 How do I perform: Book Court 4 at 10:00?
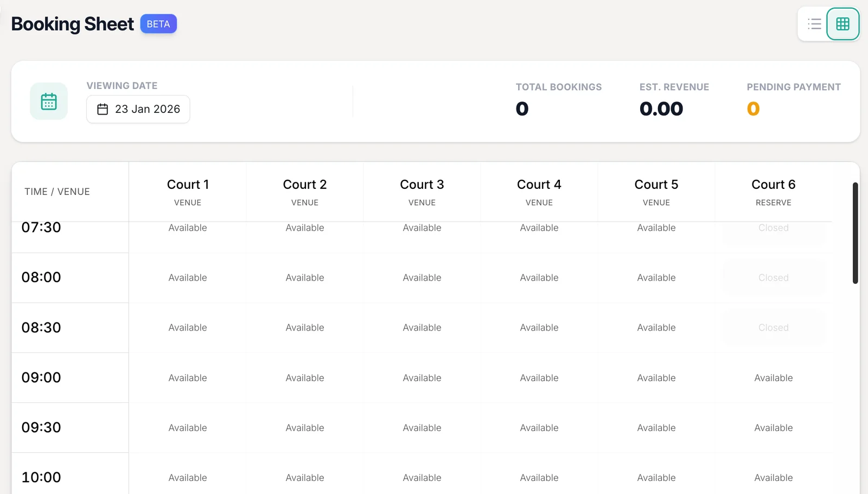(539, 478)
